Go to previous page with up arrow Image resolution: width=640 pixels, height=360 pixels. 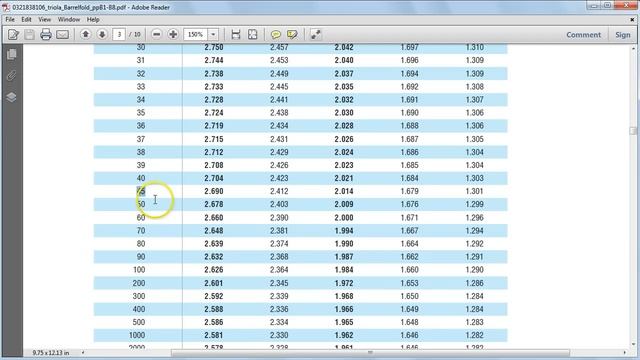(x=86, y=34)
